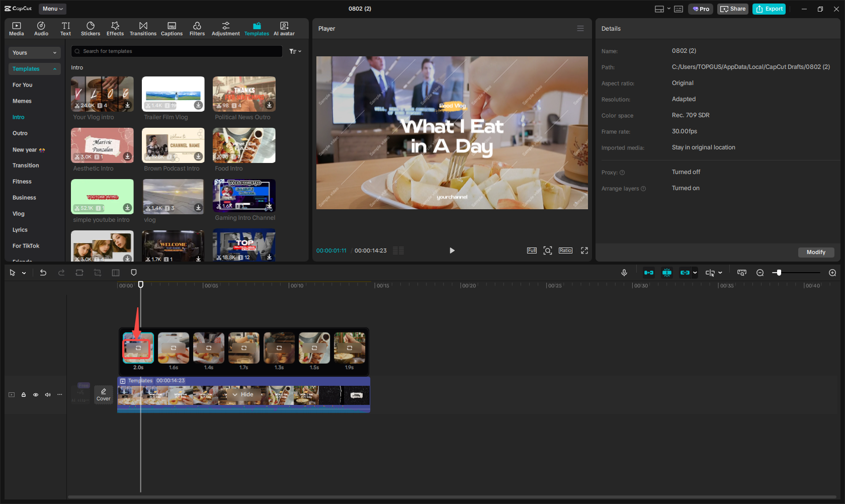Viewport: 845px width, 504px height.
Task: Undo the last edit in the timeline
Action: (x=43, y=272)
